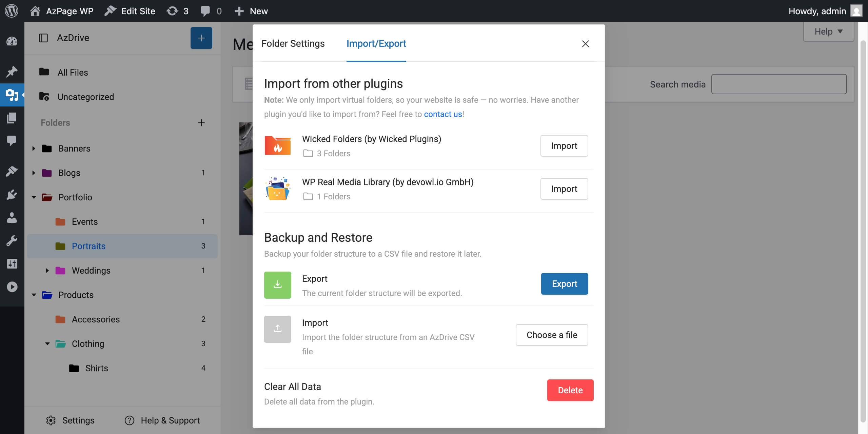Open the Settings sliders icon in admin sidebar
868x434 pixels.
coord(12,264)
